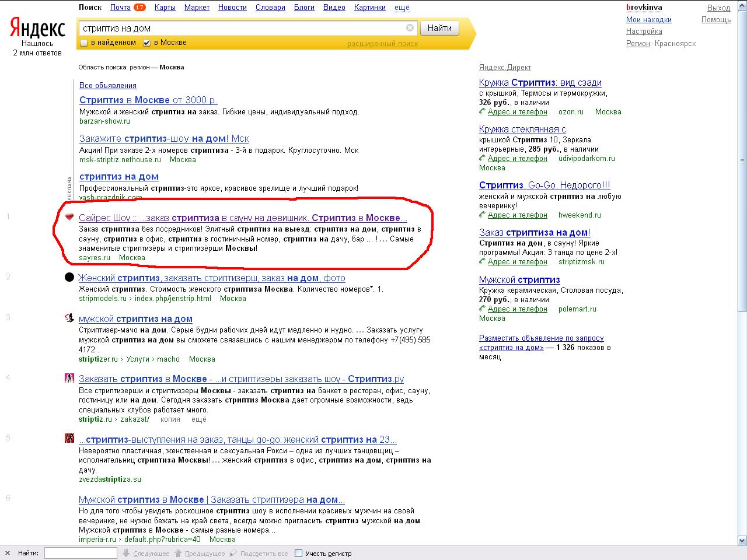Switch to the Карты tab
Viewport: 747px width, 560px height.
click(x=165, y=8)
